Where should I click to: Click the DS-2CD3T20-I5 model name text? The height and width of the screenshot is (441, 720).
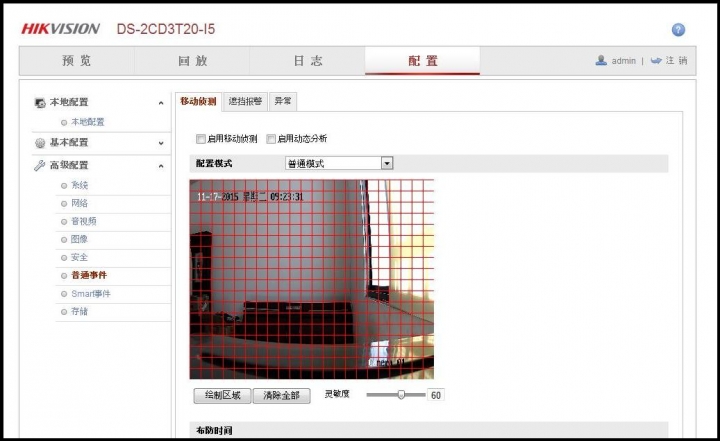pyautogui.click(x=166, y=29)
